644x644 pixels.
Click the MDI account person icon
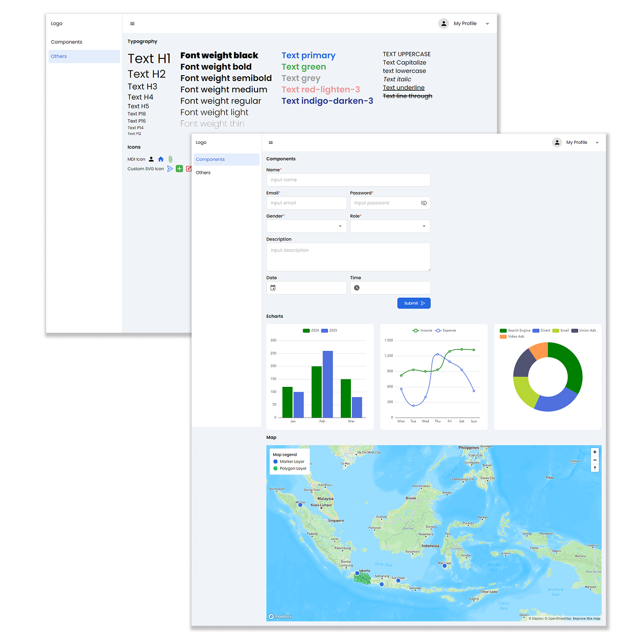tap(151, 159)
